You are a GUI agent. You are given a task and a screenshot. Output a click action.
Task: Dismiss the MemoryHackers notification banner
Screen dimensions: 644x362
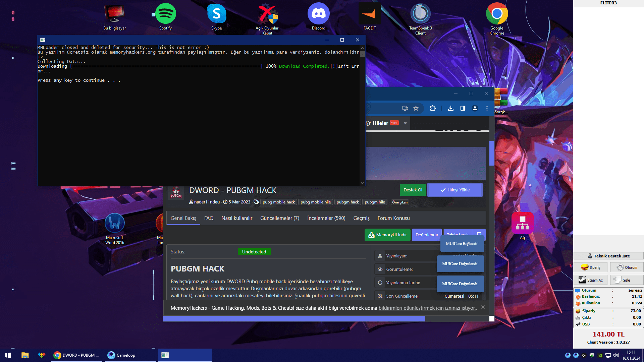483,307
